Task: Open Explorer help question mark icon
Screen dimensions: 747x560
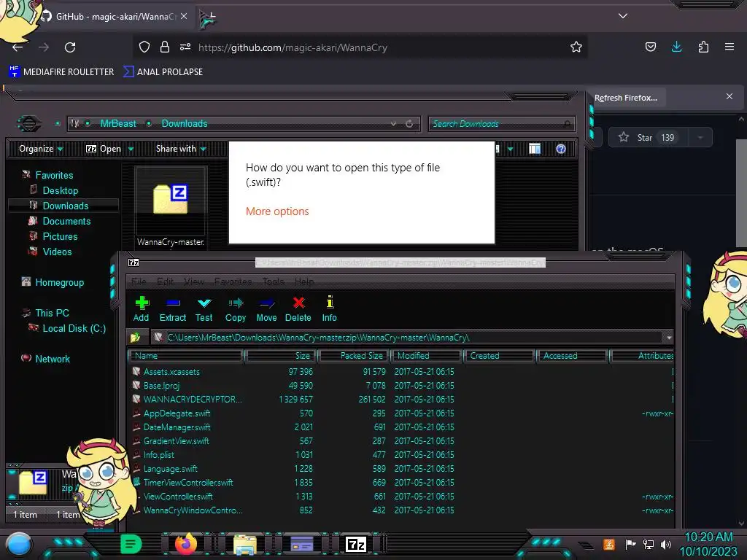Action: pos(561,149)
